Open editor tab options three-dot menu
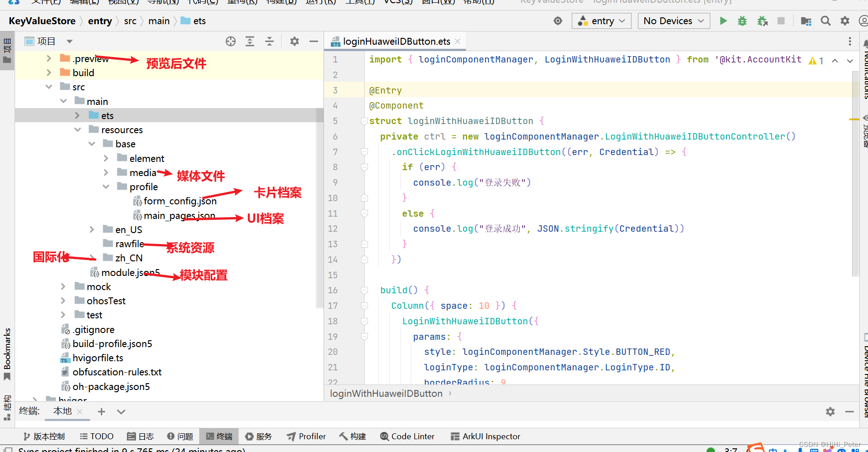 850,42
